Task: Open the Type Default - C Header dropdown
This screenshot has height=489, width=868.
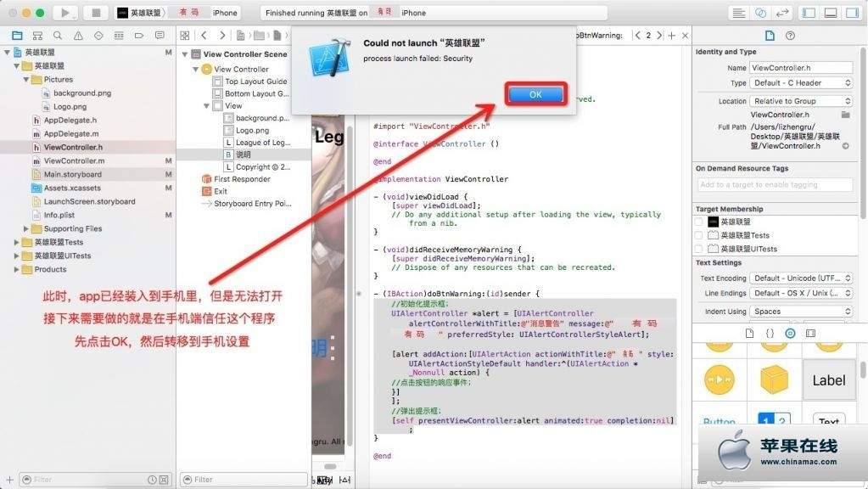Action: click(801, 83)
